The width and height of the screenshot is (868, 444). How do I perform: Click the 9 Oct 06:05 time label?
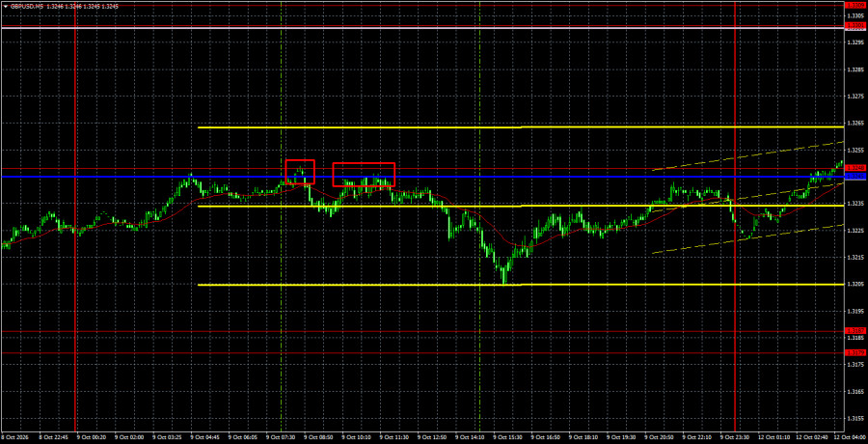point(243,437)
